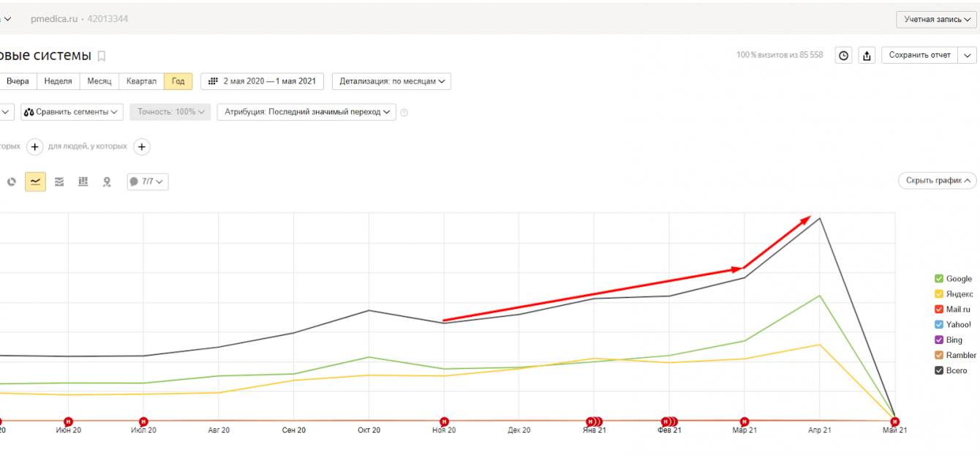Viewport: 980px width, 456px height.
Task: Select the Неделя period tab
Action: [x=59, y=81]
